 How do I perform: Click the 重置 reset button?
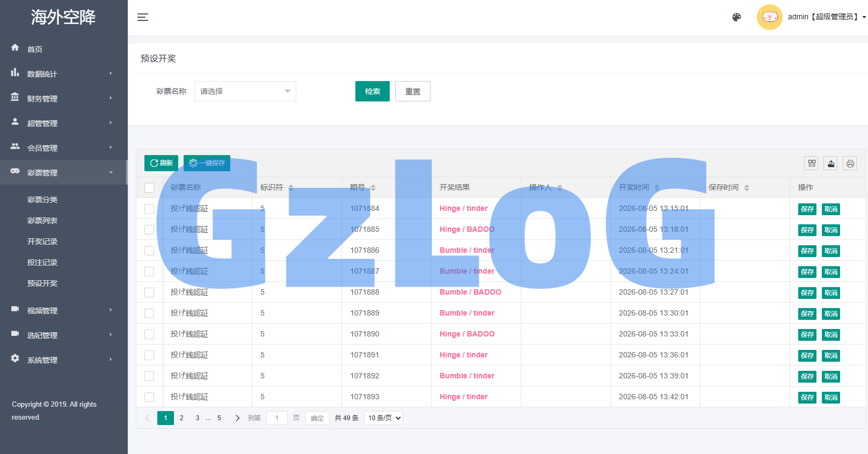click(x=413, y=91)
